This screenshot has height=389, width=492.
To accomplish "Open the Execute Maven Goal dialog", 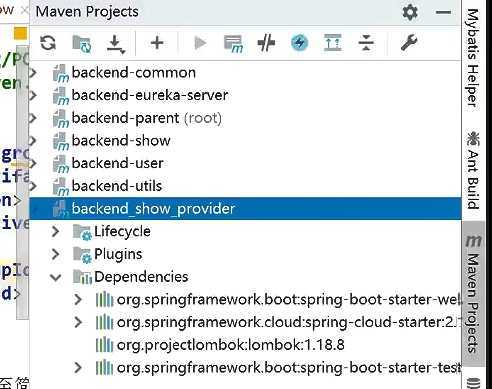I will [233, 44].
